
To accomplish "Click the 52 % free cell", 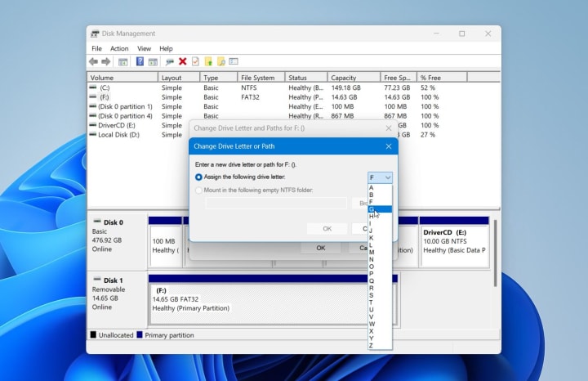I will tap(428, 87).
